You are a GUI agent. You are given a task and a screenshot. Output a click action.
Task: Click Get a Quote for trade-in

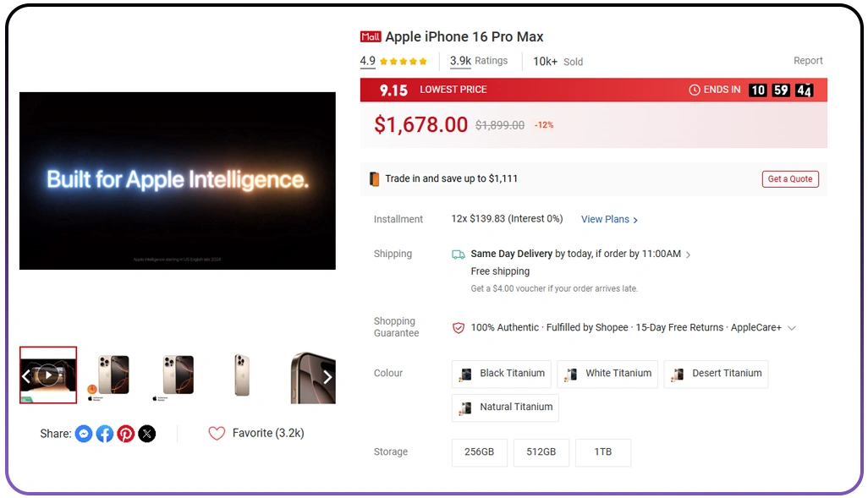(x=789, y=178)
